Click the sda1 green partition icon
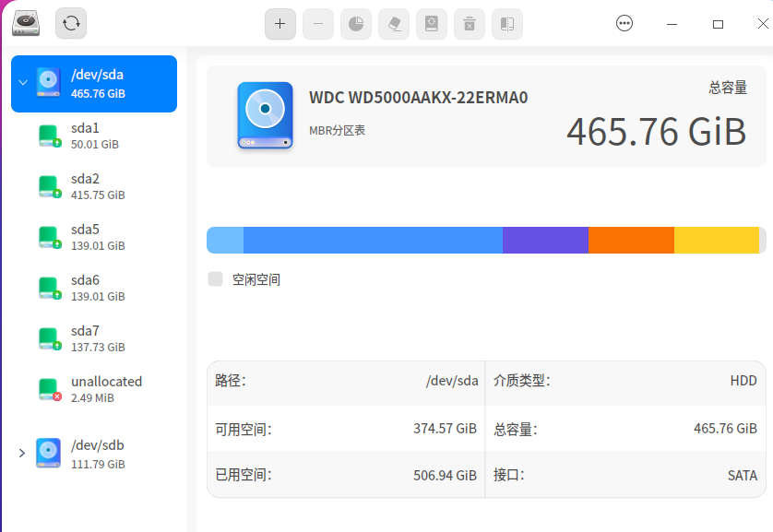773x532 pixels. coord(50,136)
